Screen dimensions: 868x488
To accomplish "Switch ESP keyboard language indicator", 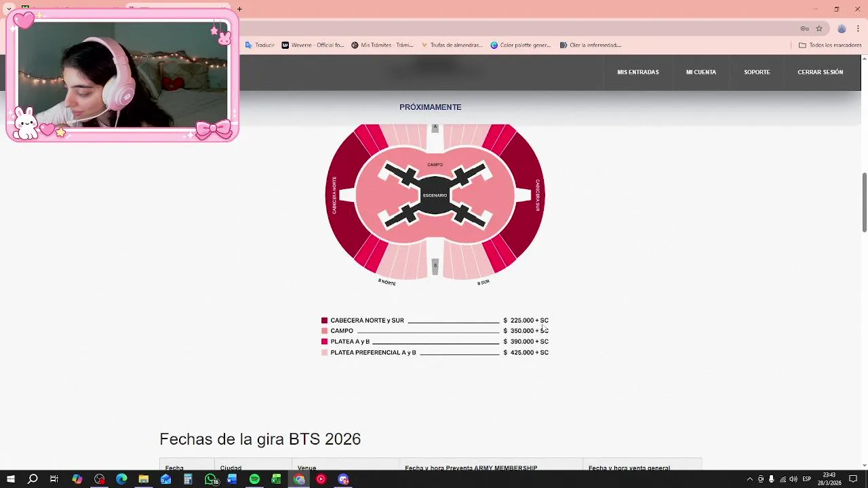I will [806, 479].
